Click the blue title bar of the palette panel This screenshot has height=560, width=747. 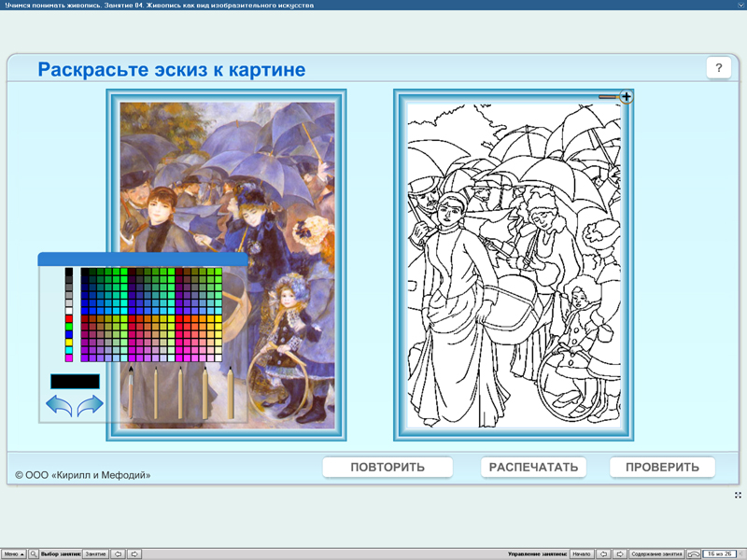pyautogui.click(x=143, y=259)
